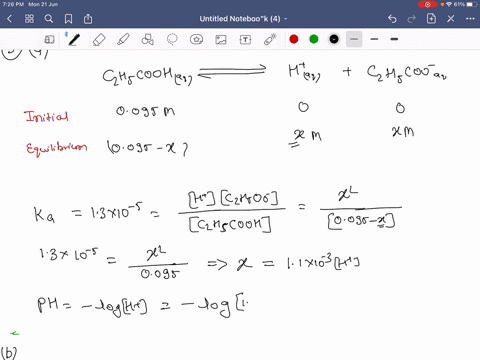Bookmark the current page
This screenshot has width=480, height=360.
[68, 19]
